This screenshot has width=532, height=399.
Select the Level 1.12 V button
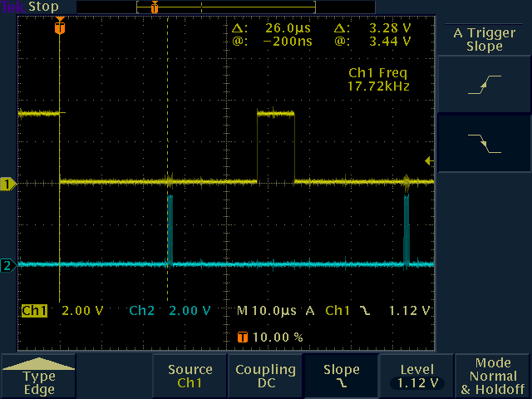click(x=417, y=376)
